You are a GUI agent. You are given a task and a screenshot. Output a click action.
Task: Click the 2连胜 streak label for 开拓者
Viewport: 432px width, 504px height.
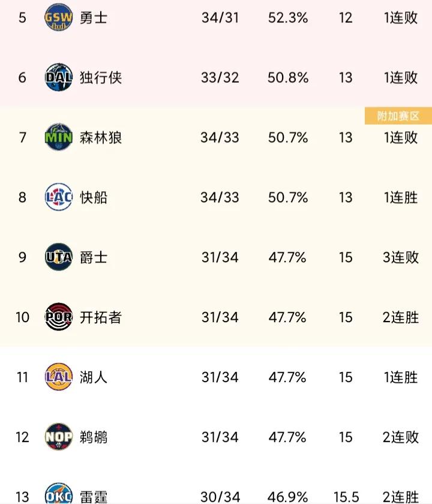(x=400, y=317)
